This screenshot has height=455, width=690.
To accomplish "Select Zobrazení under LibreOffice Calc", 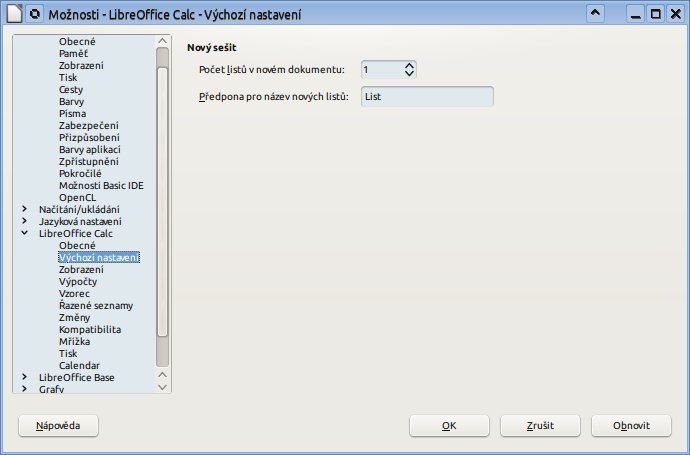I will pyautogui.click(x=81, y=269).
